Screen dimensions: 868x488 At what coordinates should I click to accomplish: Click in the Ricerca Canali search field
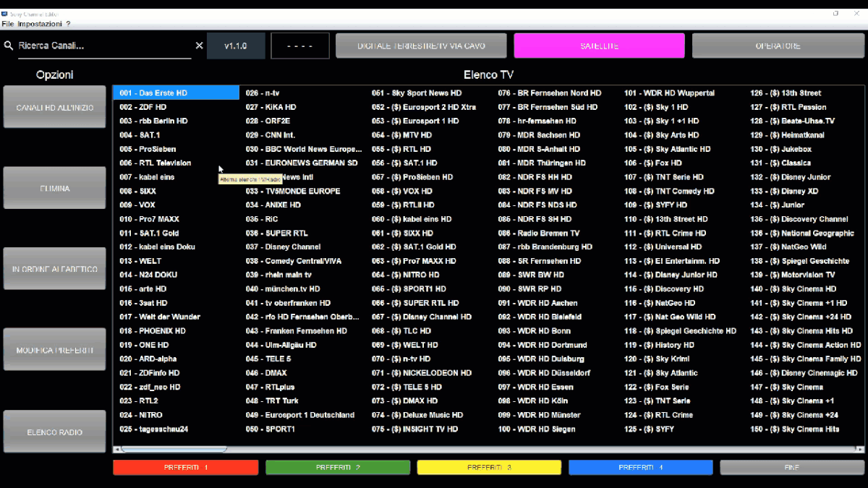click(101, 46)
